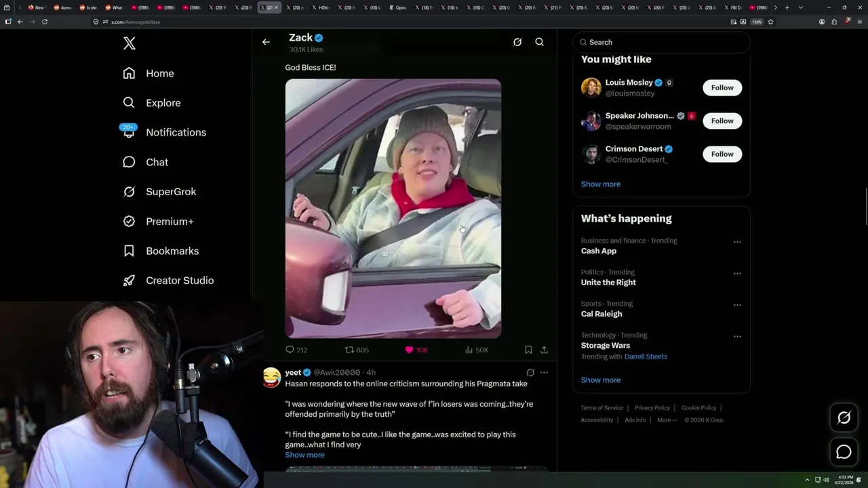The width and height of the screenshot is (868, 488).
Task: Click the Chat bubble icon in sidebar
Action: pos(129,162)
